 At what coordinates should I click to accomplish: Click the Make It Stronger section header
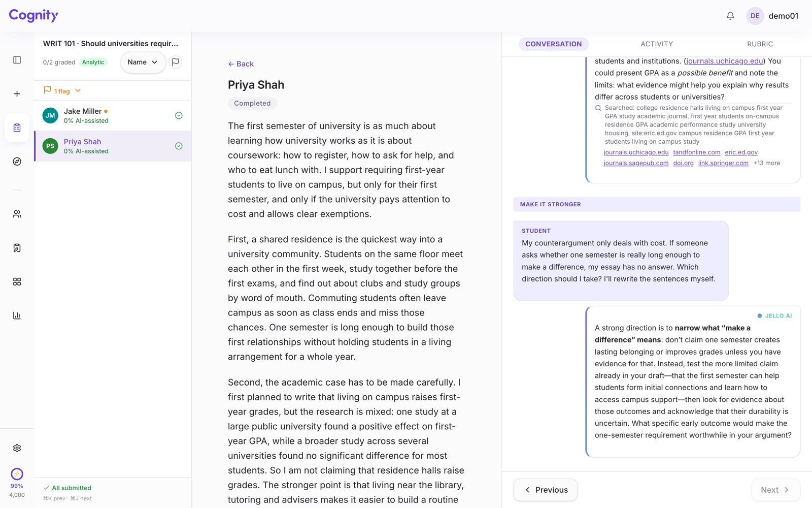[x=657, y=204]
